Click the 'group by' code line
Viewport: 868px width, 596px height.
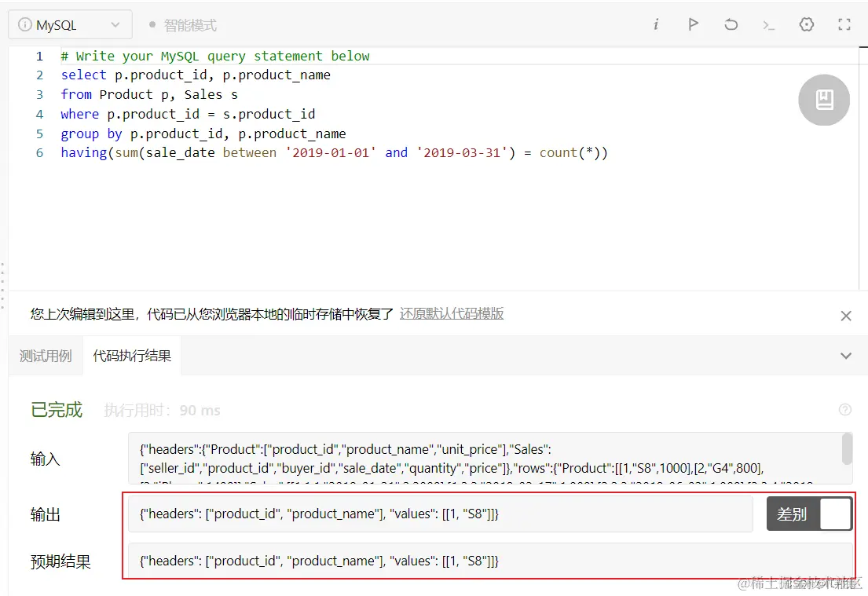coord(203,133)
